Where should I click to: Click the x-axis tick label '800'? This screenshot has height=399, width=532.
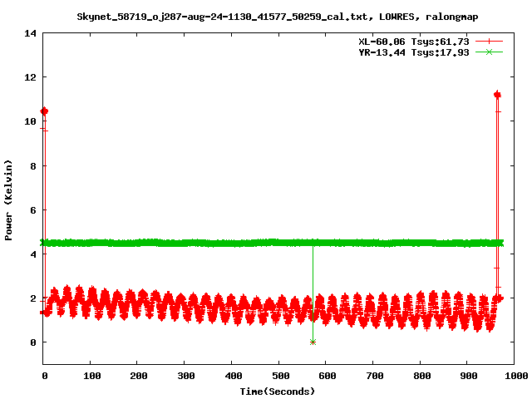point(421,376)
